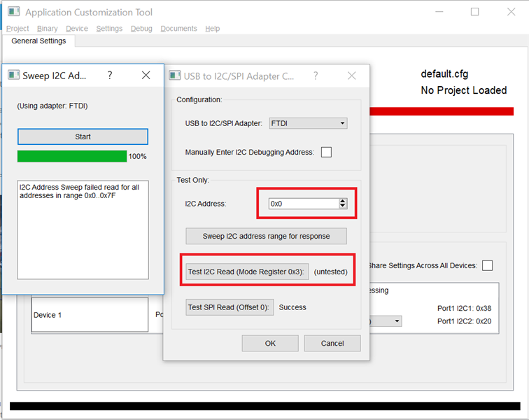
Task: Click the 100% progress label
Action: [137, 156]
